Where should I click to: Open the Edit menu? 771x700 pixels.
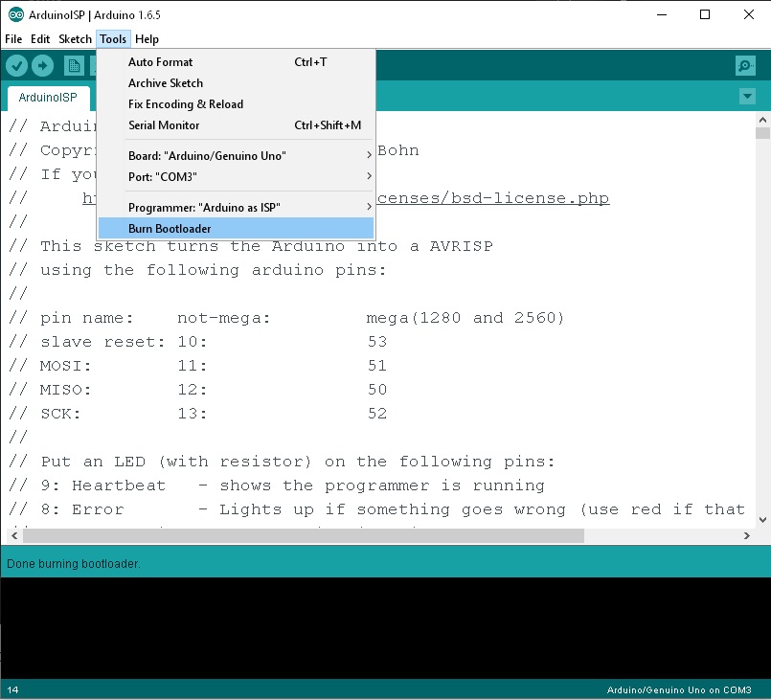(x=40, y=39)
